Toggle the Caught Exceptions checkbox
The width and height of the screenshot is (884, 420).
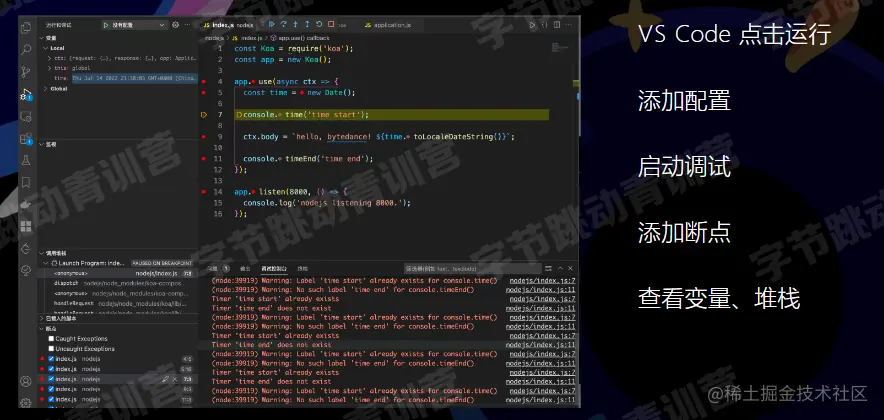(x=51, y=339)
